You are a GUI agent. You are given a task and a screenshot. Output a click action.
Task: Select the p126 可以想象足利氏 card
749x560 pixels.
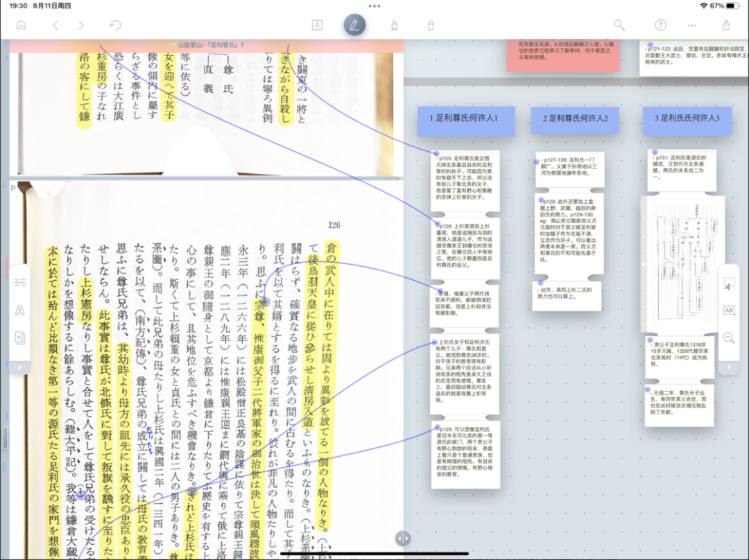pos(466,455)
